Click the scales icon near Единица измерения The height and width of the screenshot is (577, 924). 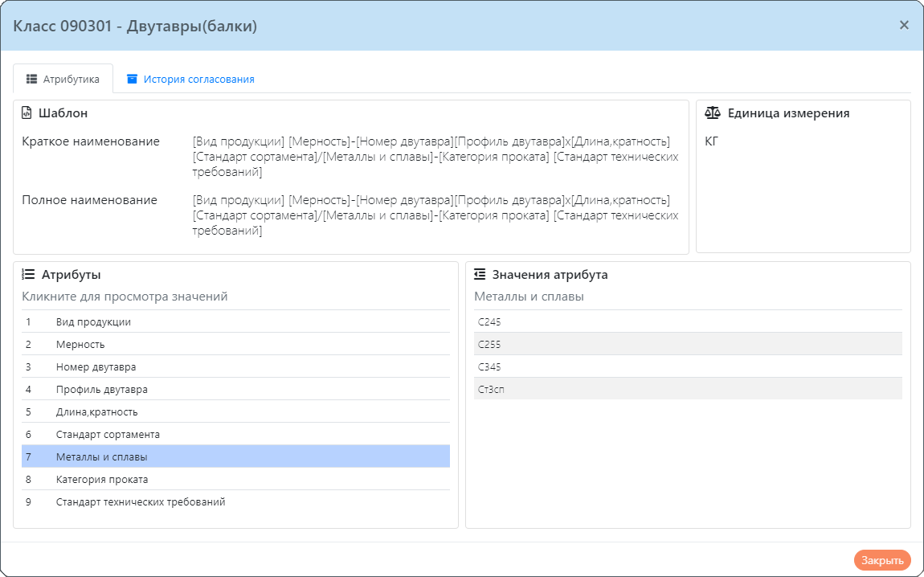click(712, 113)
